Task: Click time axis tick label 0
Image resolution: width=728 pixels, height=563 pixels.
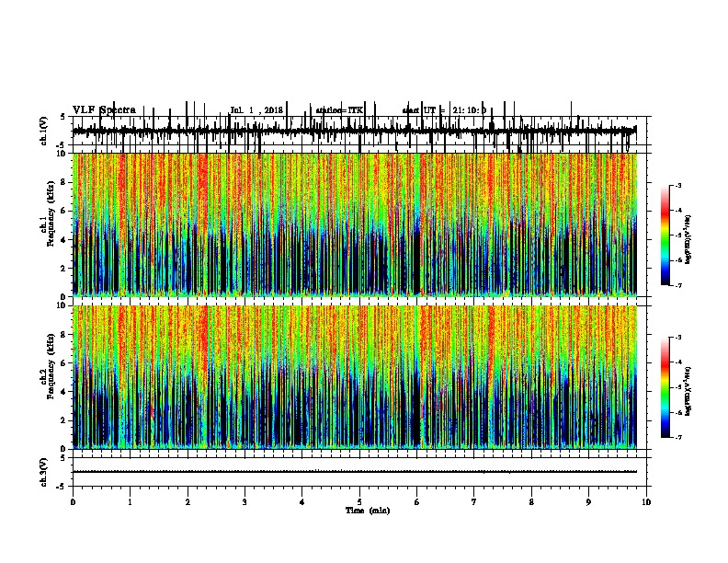Action: (73, 502)
